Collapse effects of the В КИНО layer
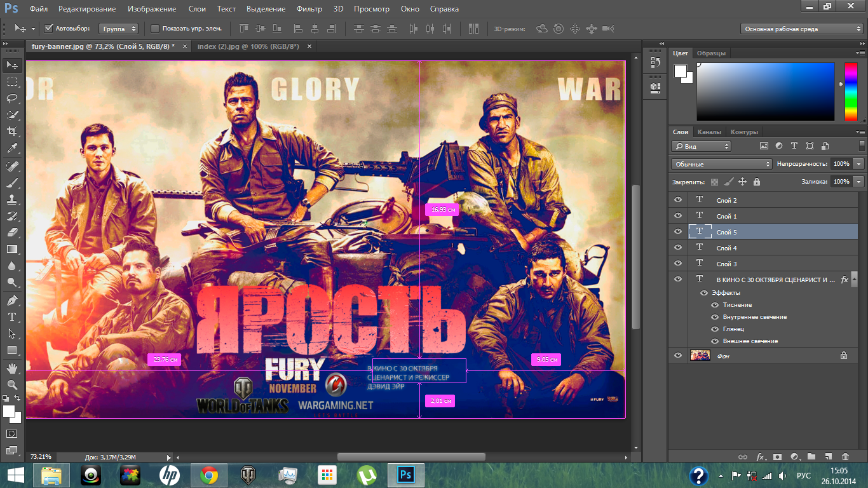Image resolution: width=868 pixels, height=488 pixels. (855, 278)
